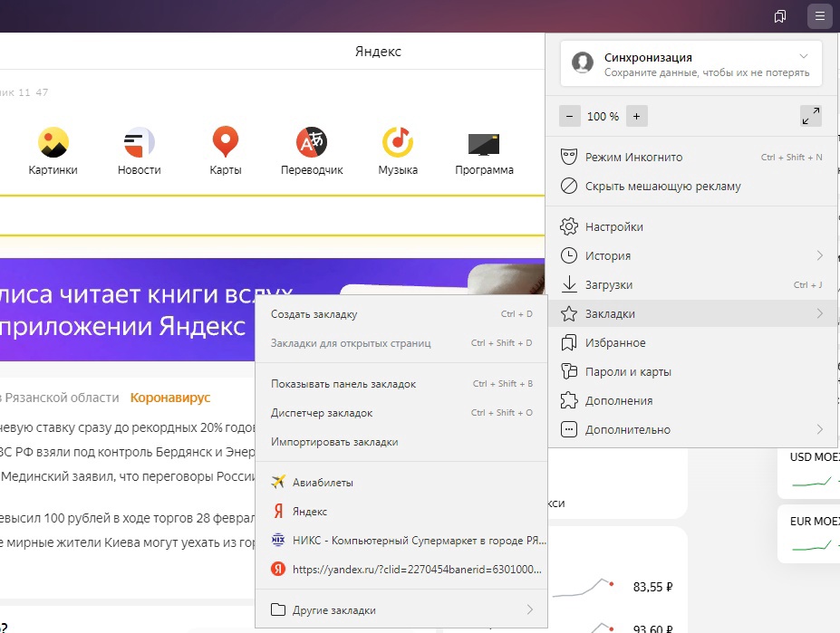The width and height of the screenshot is (840, 633).
Task: Open Диспетчер закладок
Action: point(321,413)
